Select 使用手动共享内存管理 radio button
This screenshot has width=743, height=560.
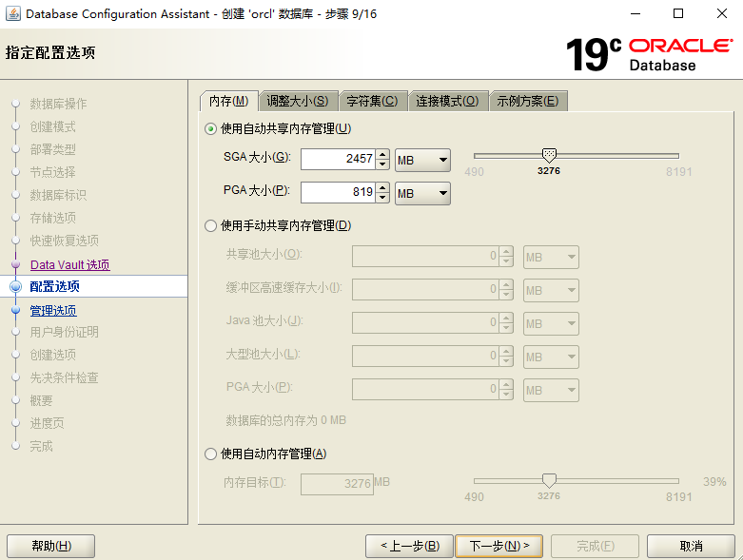tap(211, 225)
